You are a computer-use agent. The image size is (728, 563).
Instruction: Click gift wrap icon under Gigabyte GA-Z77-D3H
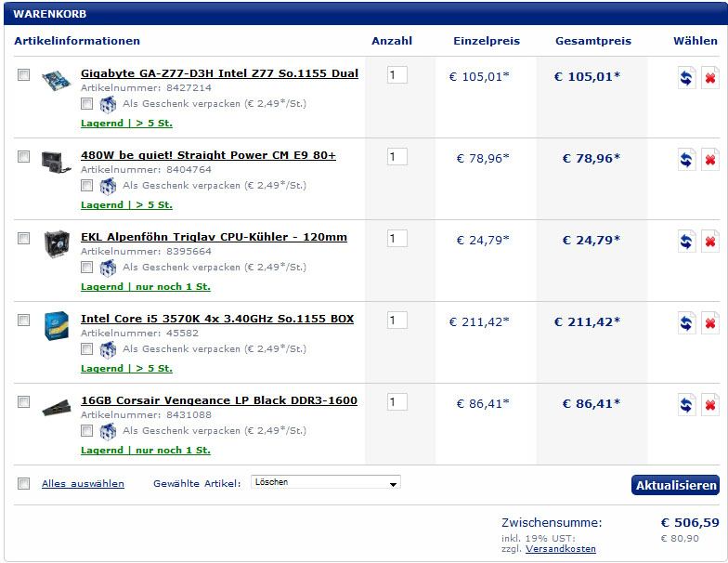108,104
